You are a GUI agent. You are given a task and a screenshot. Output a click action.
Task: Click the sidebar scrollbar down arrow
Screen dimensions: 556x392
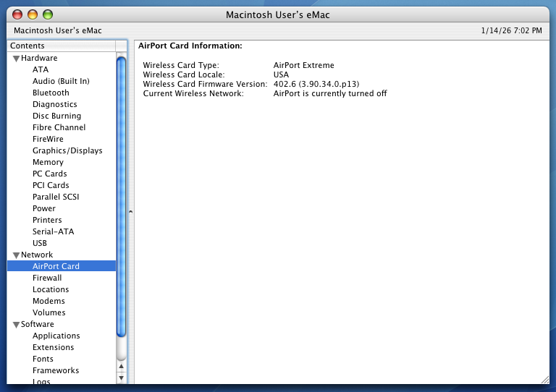[122, 378]
